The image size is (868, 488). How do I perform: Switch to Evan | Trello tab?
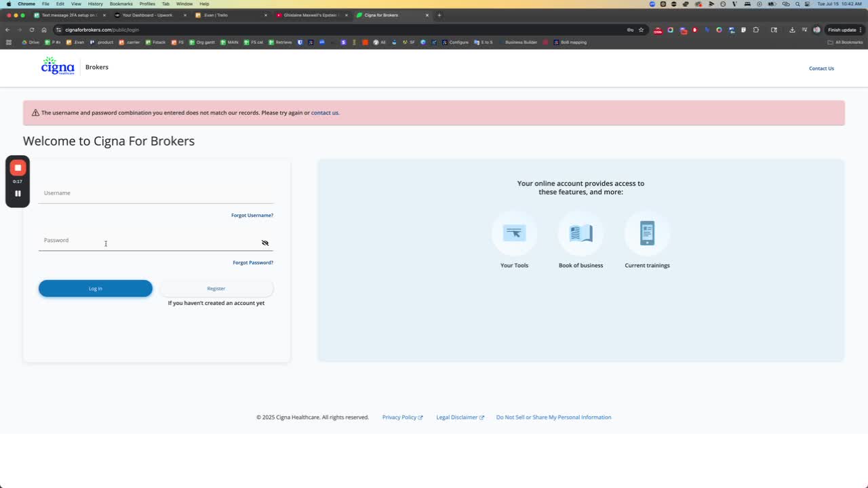coord(231,15)
